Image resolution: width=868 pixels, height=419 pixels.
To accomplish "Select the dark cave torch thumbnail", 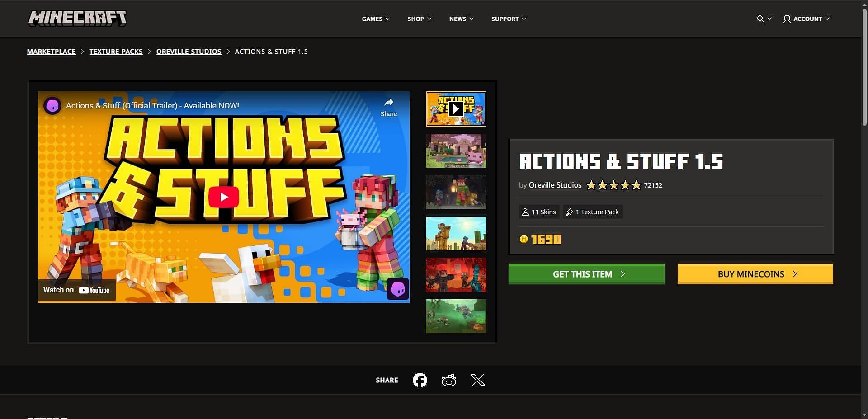I will point(456,192).
